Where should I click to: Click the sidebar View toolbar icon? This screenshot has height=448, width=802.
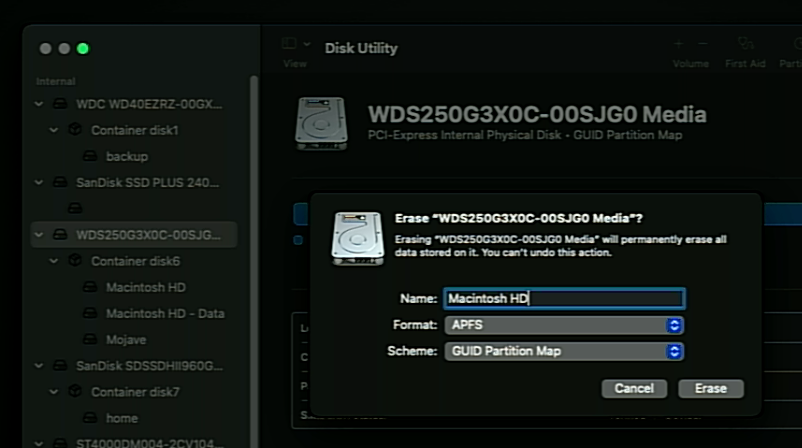[289, 43]
